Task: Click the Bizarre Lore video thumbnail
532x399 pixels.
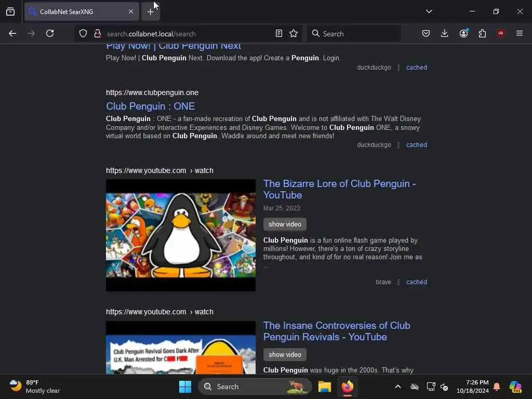Action: (x=181, y=235)
